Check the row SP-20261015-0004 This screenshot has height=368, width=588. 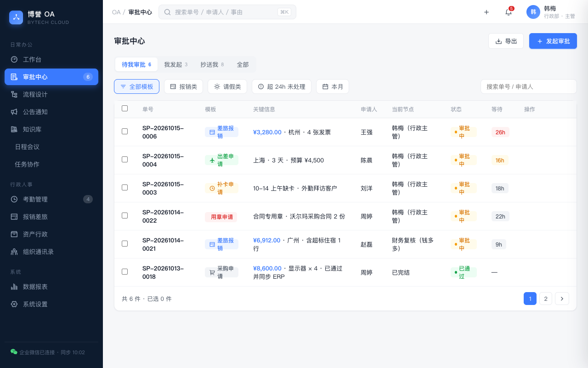[x=124, y=159]
